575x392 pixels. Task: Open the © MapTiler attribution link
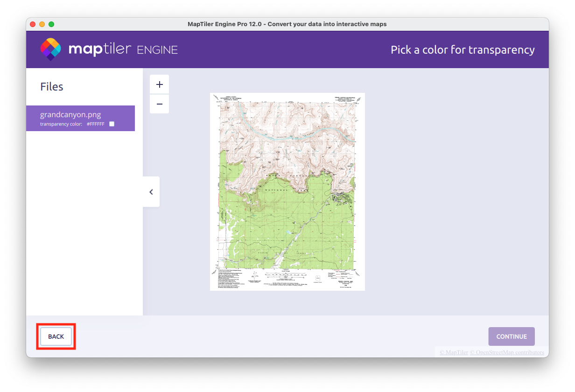click(x=453, y=352)
